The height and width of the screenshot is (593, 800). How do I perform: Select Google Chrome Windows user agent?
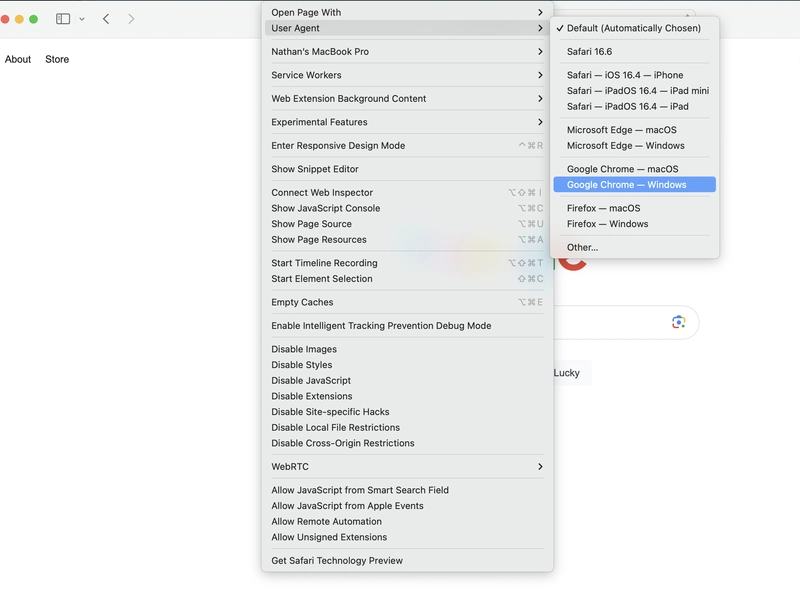coord(634,185)
